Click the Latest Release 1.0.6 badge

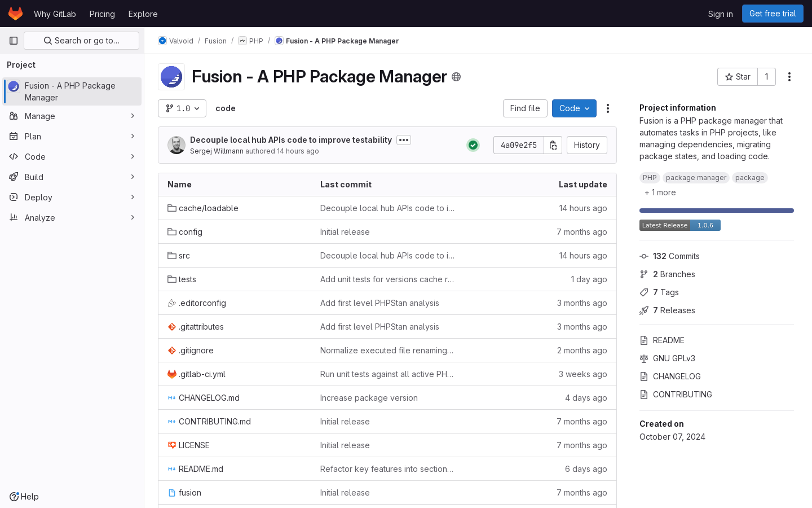680,225
